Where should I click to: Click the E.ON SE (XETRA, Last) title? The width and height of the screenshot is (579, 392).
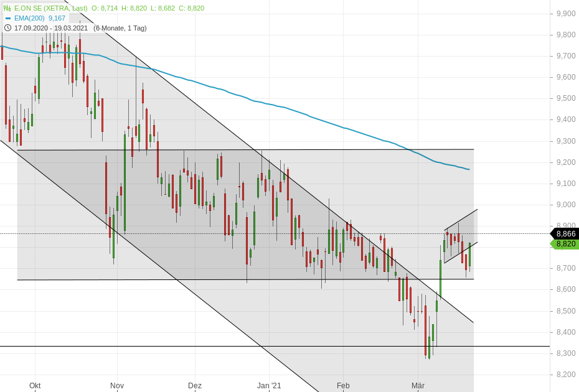pos(51,8)
